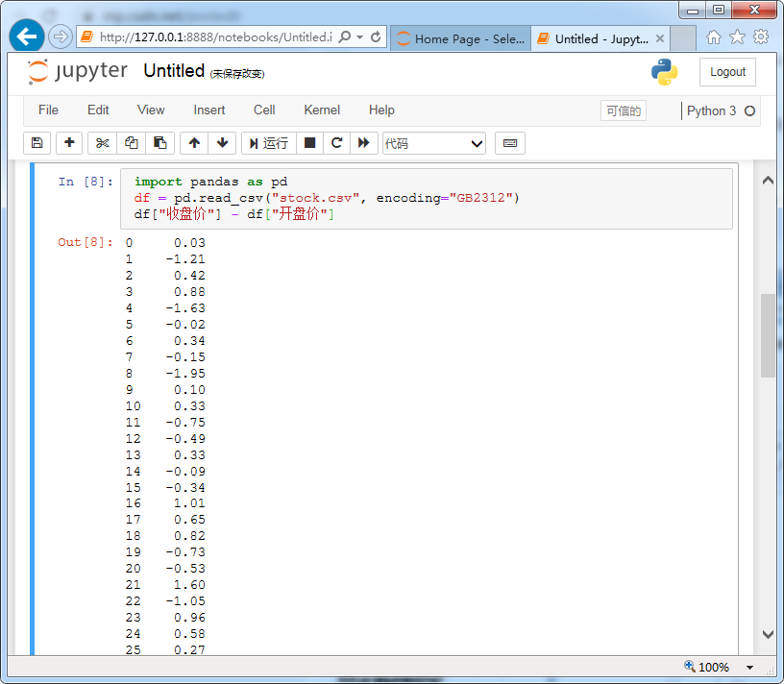Refresh the page using the reload icon
The height and width of the screenshot is (684, 784).
[x=376, y=37]
